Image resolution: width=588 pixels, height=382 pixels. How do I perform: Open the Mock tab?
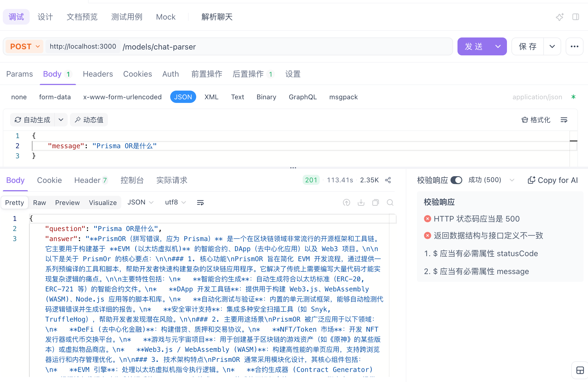click(x=166, y=17)
